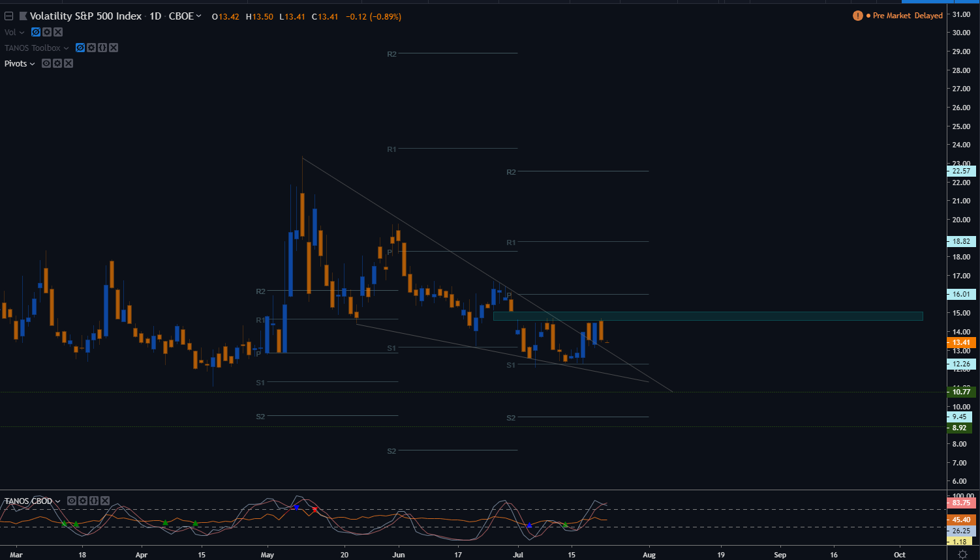The height and width of the screenshot is (560, 980).
Task: View source code of TANOS Toolbox
Action: (102, 48)
